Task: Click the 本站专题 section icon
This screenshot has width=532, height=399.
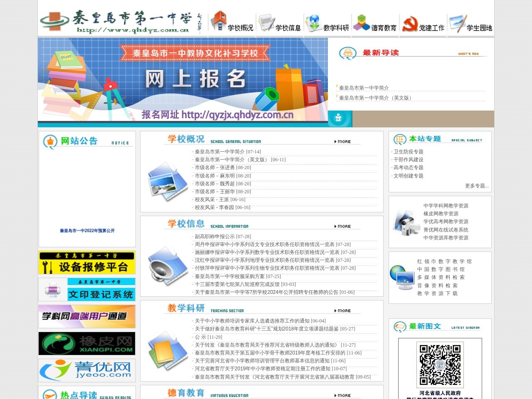Action: click(400, 139)
